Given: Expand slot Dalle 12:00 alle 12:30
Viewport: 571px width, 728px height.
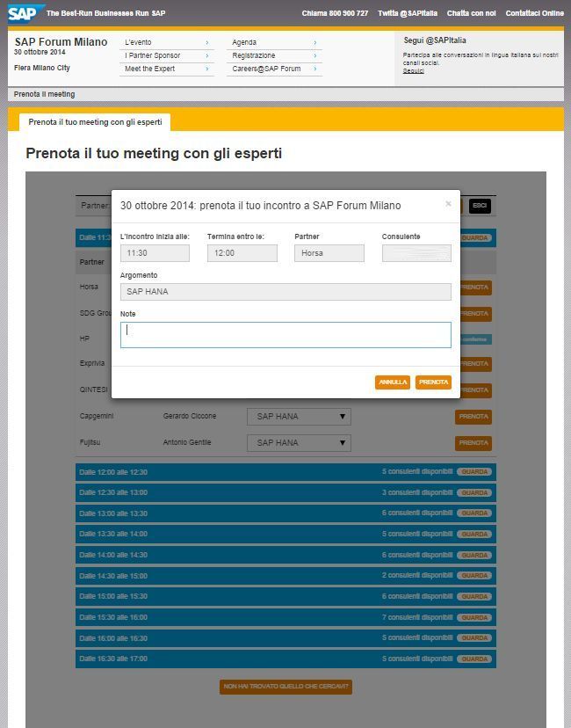Looking at the screenshot, I should tap(285, 472).
